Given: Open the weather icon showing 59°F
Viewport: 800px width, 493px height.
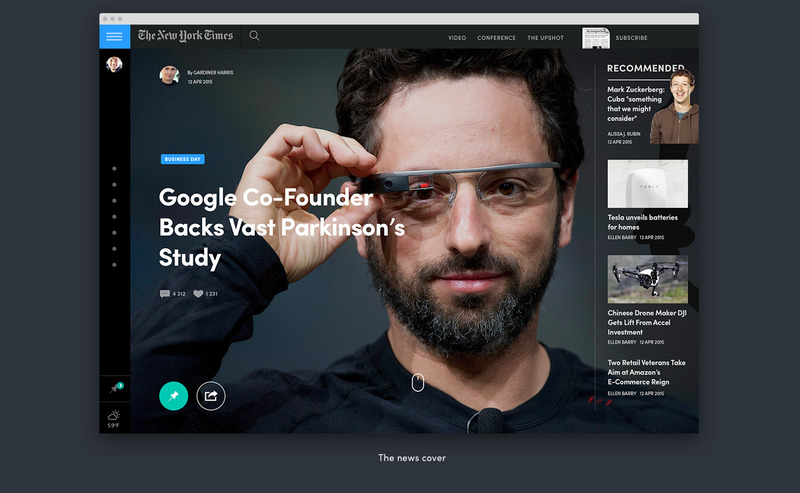Looking at the screenshot, I should (114, 418).
